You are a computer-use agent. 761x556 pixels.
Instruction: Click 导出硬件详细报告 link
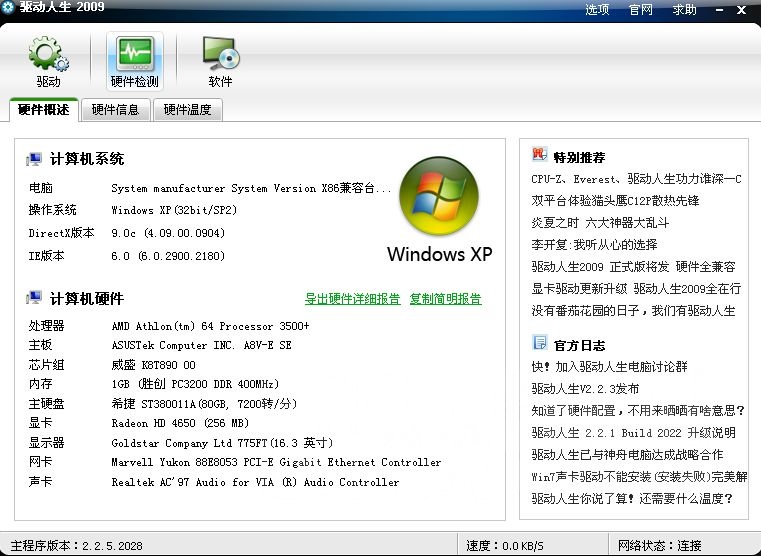click(x=352, y=299)
